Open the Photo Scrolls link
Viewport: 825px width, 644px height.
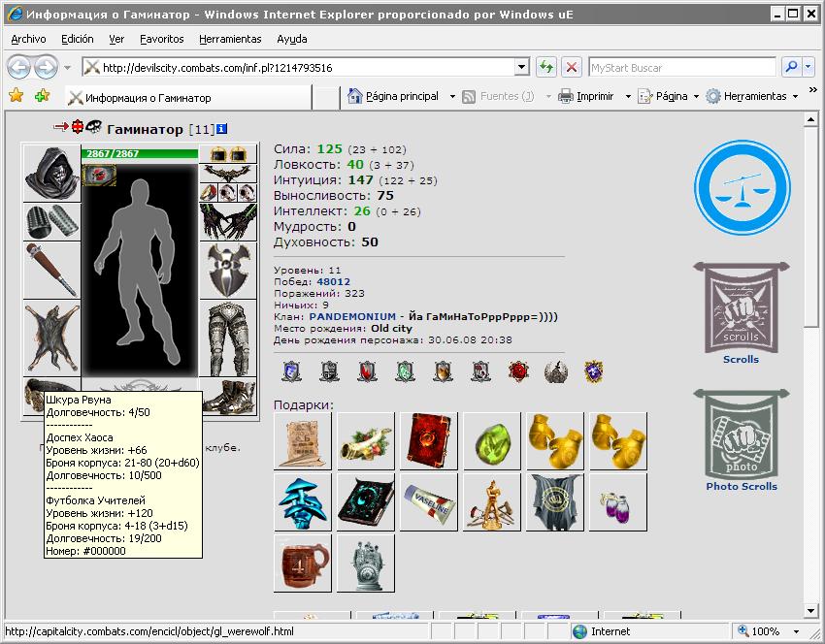(742, 486)
